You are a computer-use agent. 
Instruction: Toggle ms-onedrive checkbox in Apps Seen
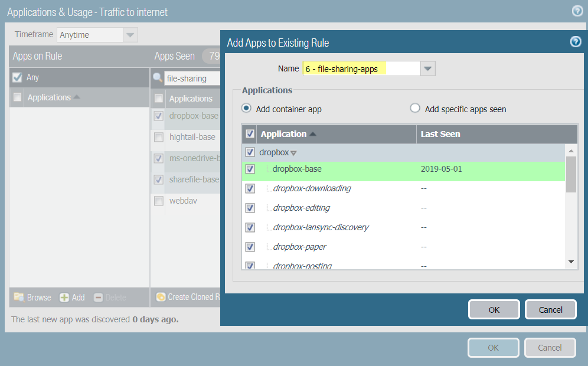[159, 158]
